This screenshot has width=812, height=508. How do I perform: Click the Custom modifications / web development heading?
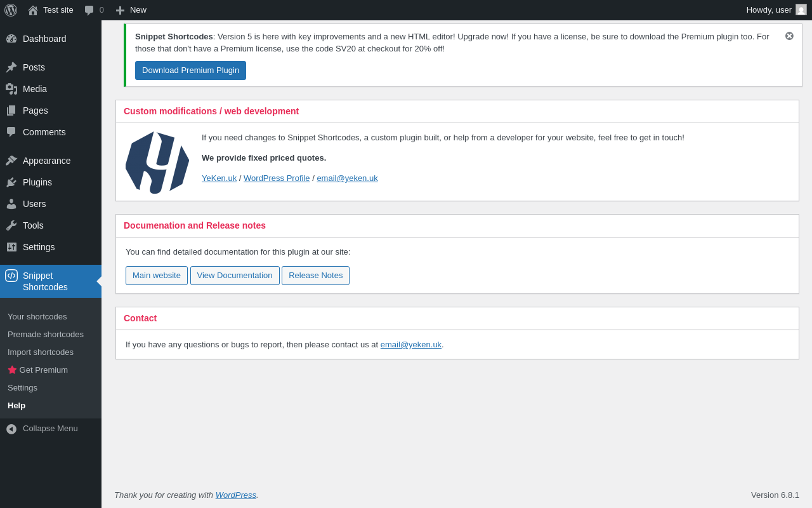[x=211, y=111]
